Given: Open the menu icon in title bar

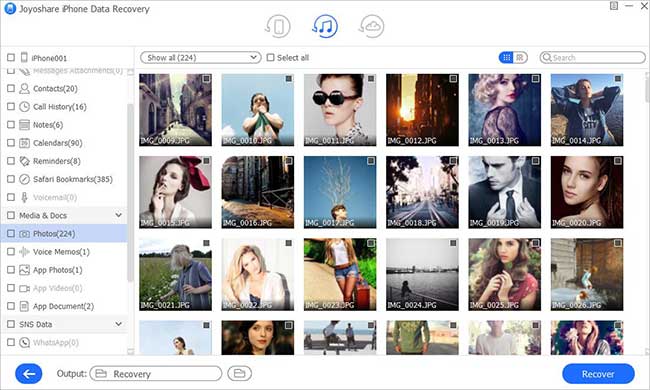Looking at the screenshot, I should click(x=614, y=6).
